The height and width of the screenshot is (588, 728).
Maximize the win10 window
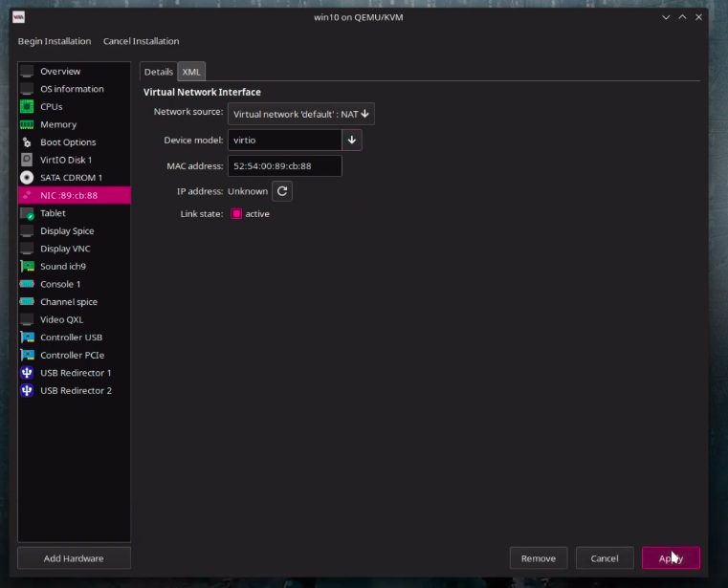[x=682, y=17]
